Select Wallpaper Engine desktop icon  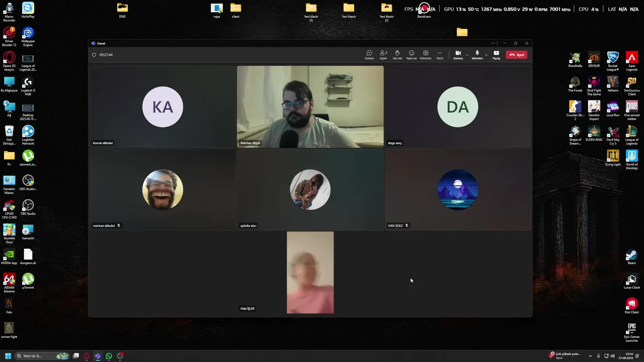pos(28,37)
